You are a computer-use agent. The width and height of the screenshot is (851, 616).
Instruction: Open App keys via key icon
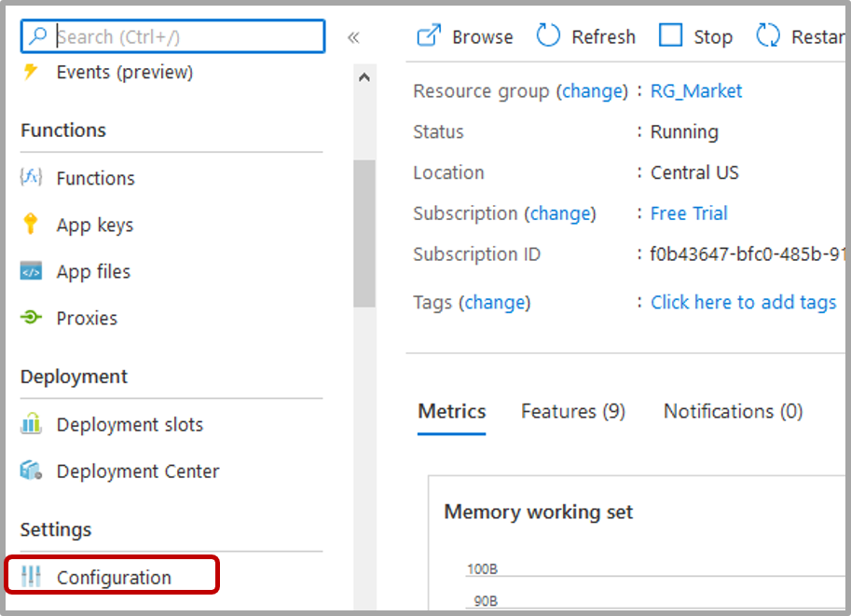click(x=31, y=225)
